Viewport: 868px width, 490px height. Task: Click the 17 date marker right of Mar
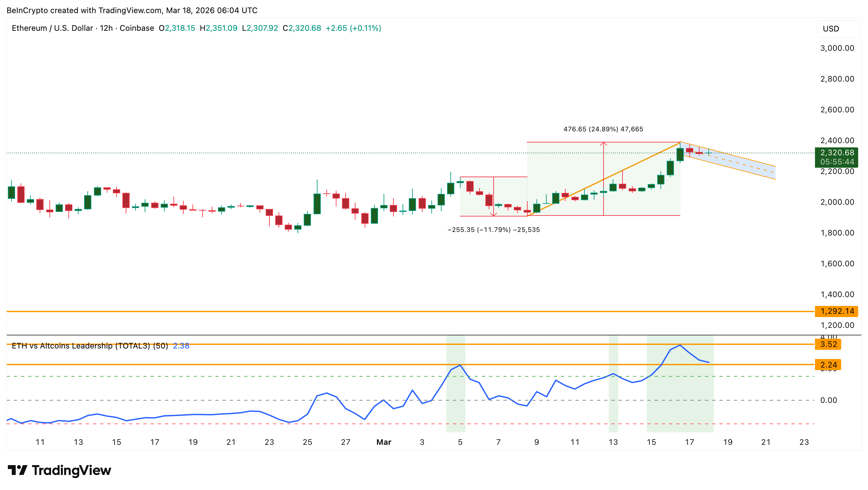click(689, 442)
